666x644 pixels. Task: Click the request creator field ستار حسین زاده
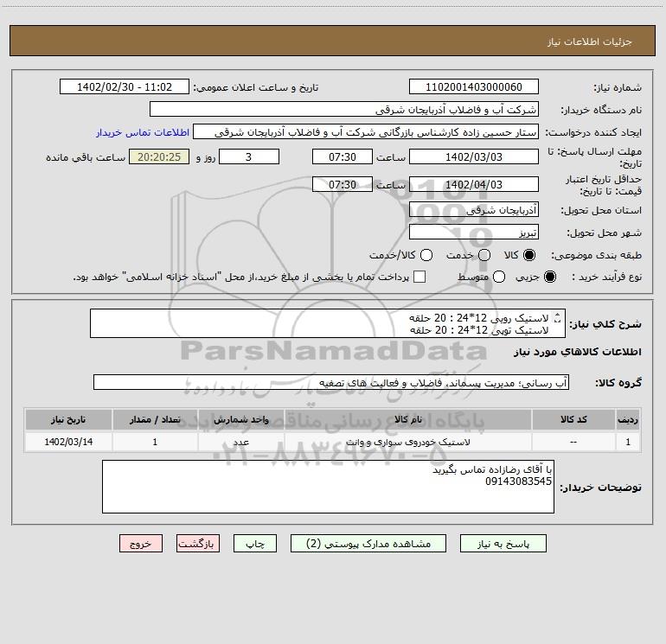[x=366, y=131]
